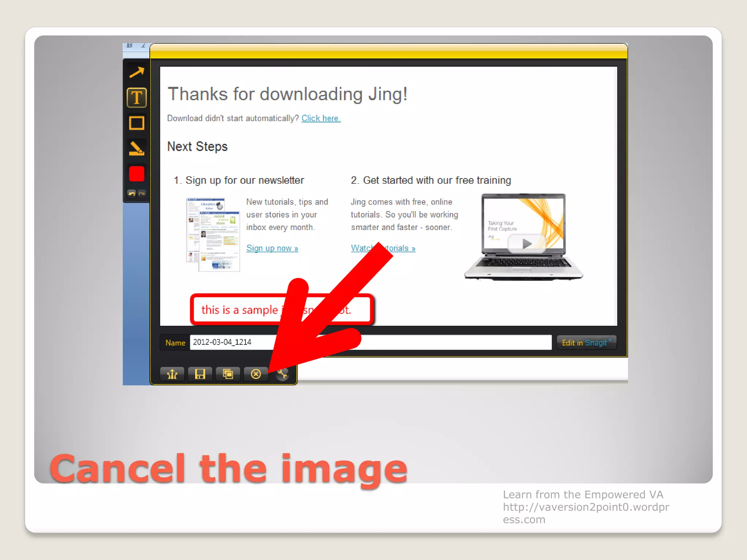Open the red color swatch
Image resolution: width=747 pixels, height=560 pixels.
coord(137,174)
